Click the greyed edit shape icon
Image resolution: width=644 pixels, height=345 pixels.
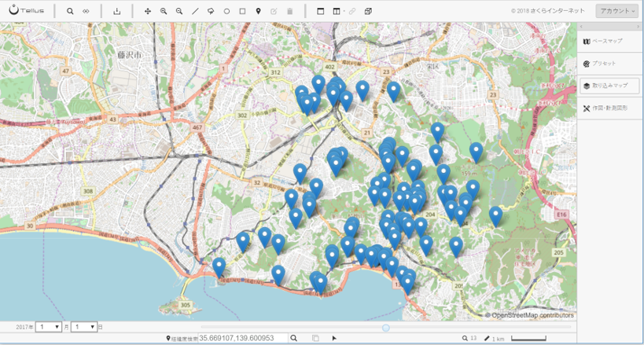point(274,11)
